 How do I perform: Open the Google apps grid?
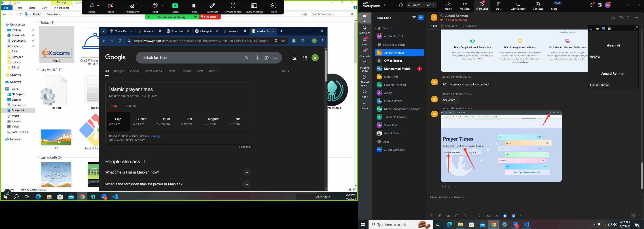305,58
